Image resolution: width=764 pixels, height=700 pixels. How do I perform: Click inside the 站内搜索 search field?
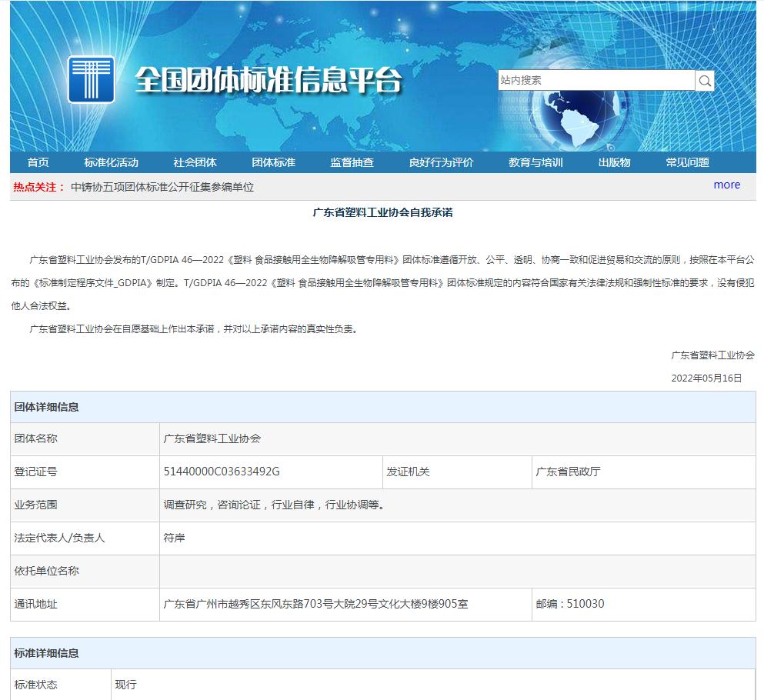pyautogui.click(x=596, y=80)
